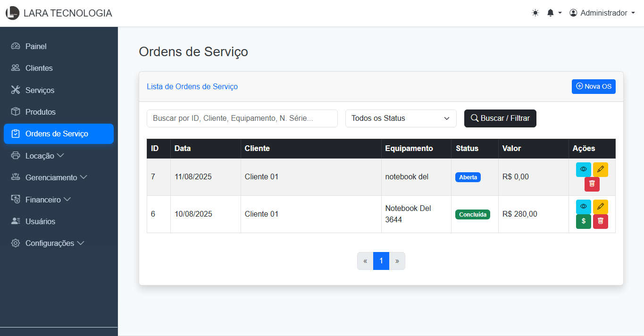The width and height of the screenshot is (644, 336).
Task: Open the Administrador user dropdown
Action: pos(602,13)
